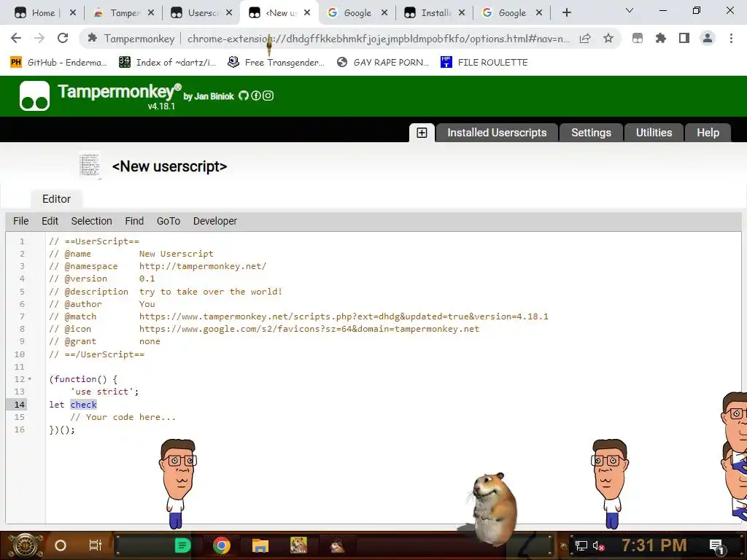
Task: Open the Find menu
Action: tap(134, 221)
